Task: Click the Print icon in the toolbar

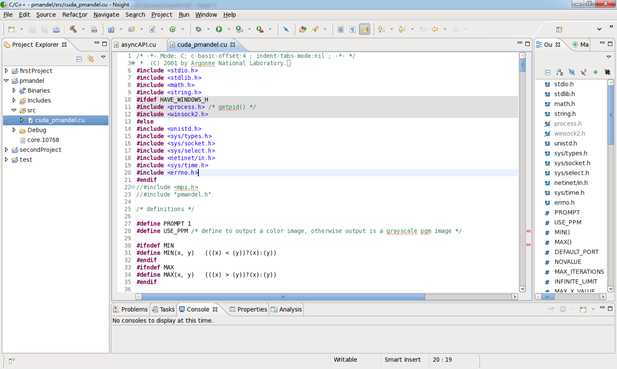Action: [56, 29]
